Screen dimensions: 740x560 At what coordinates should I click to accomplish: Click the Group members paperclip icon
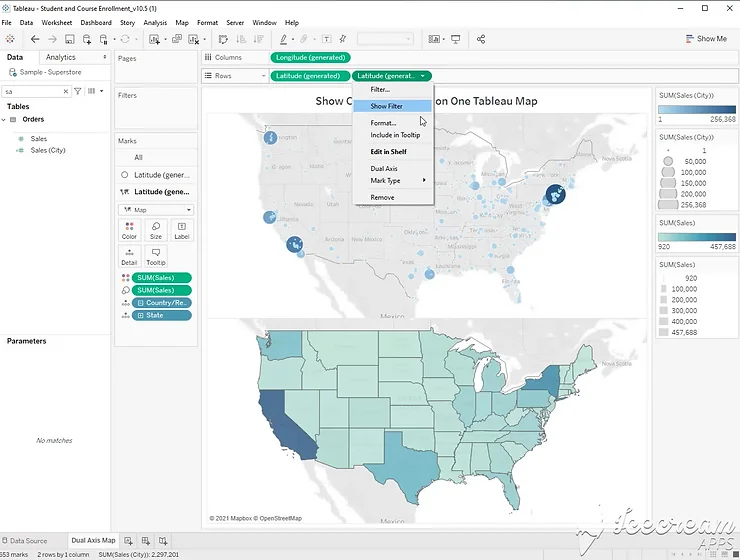coord(304,39)
